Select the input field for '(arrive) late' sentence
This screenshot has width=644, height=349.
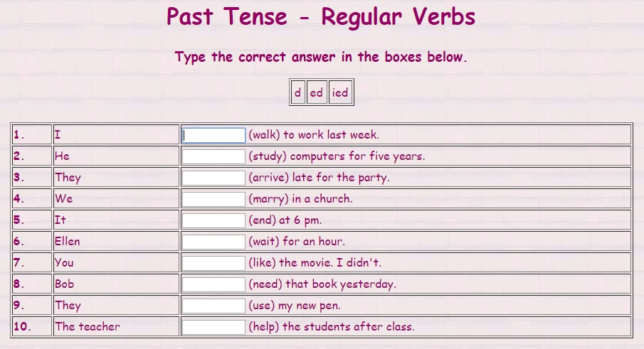click(213, 178)
